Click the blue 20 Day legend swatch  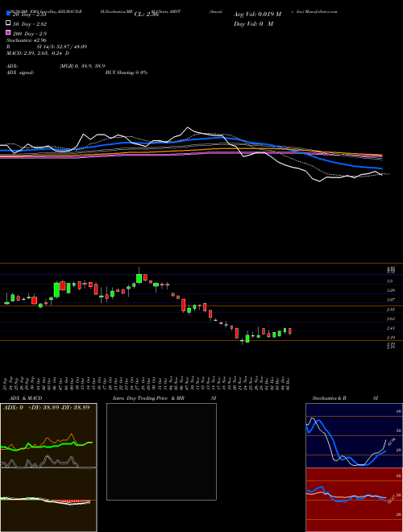click(x=9, y=14)
